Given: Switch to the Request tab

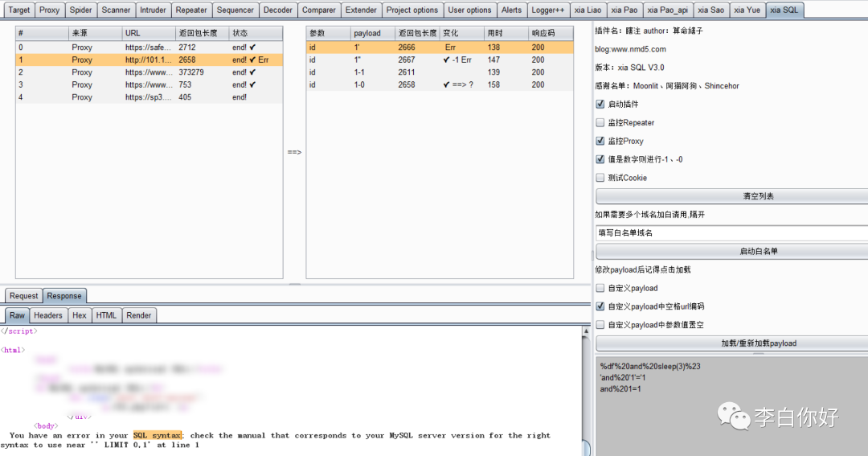Looking at the screenshot, I should click(x=24, y=296).
